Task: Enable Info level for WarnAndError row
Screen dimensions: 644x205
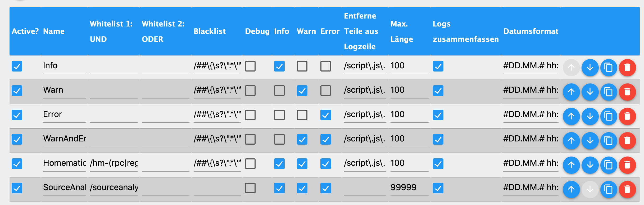Action: (279, 139)
